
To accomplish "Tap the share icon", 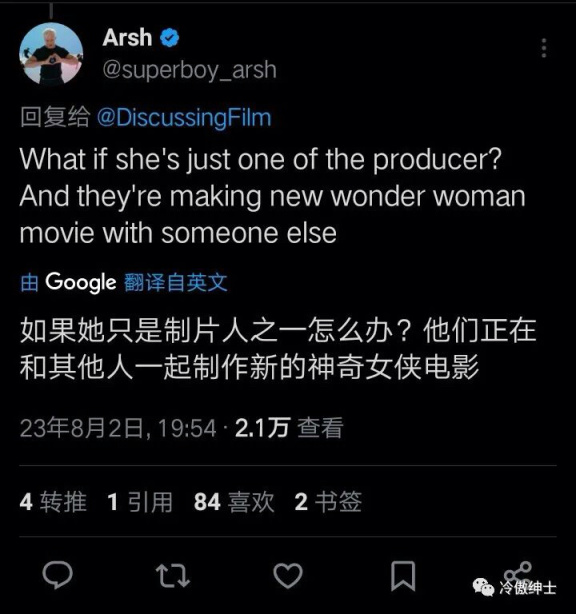I will click(518, 573).
